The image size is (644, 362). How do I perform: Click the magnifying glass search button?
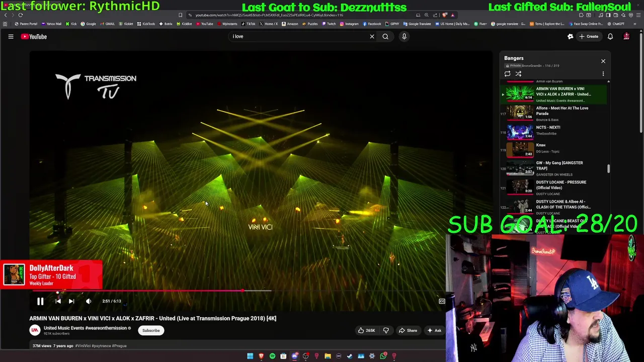tap(385, 36)
